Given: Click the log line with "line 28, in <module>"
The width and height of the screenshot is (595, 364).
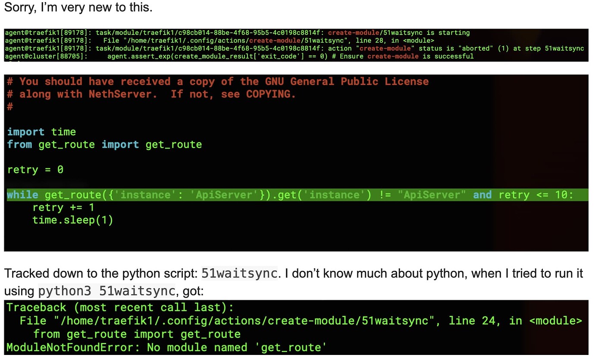Looking at the screenshot, I should click(219, 41).
